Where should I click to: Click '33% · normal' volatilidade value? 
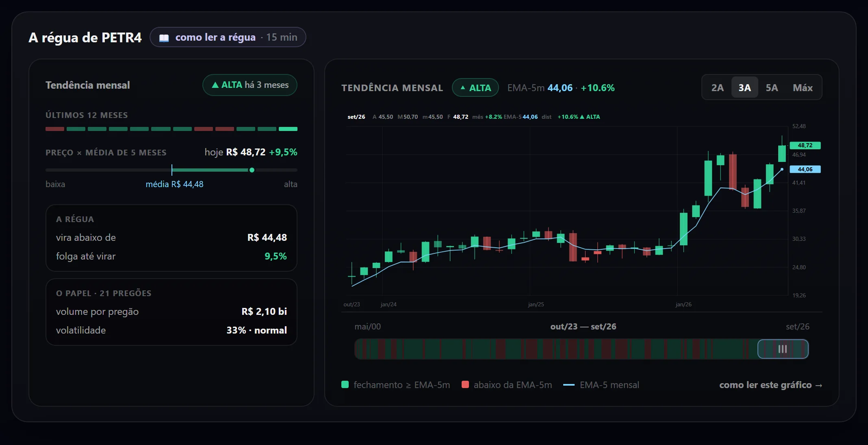click(x=257, y=330)
